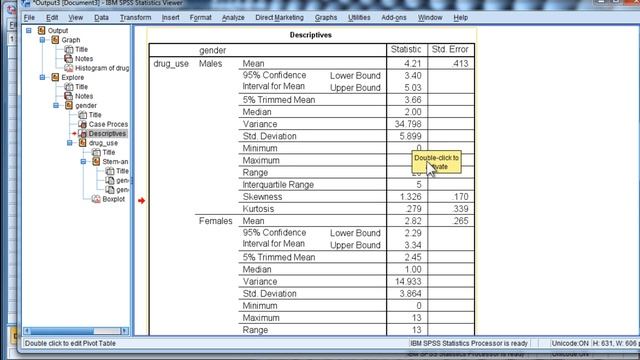Click the Output root book icon
640x360 pixels.
pos(41,31)
